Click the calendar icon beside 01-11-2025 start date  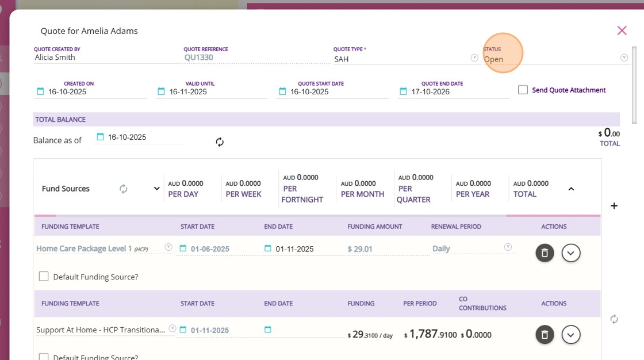tap(183, 330)
